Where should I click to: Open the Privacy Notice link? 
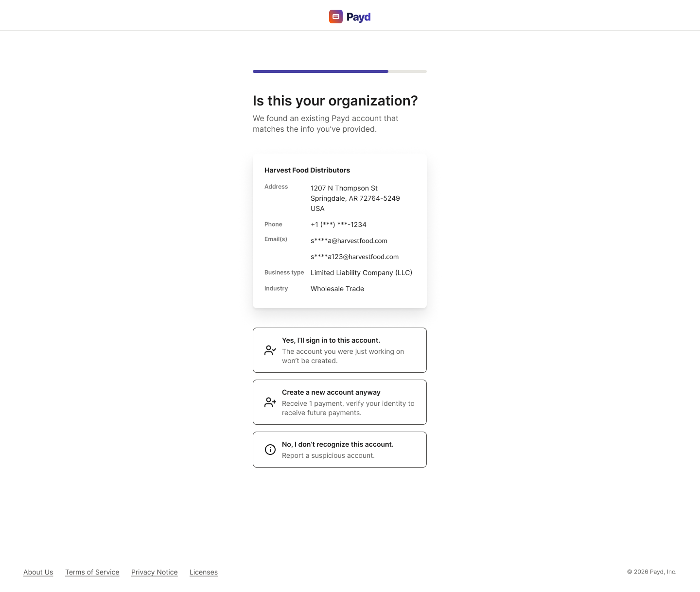tap(155, 572)
